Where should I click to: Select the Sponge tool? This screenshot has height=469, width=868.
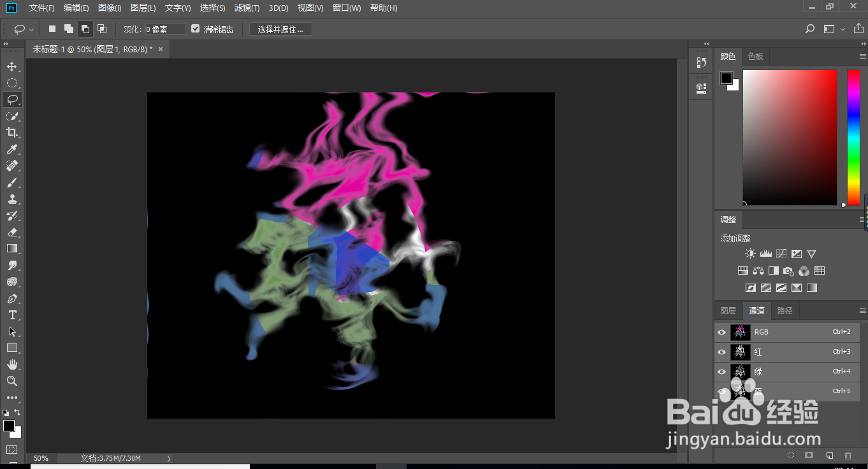point(11,282)
